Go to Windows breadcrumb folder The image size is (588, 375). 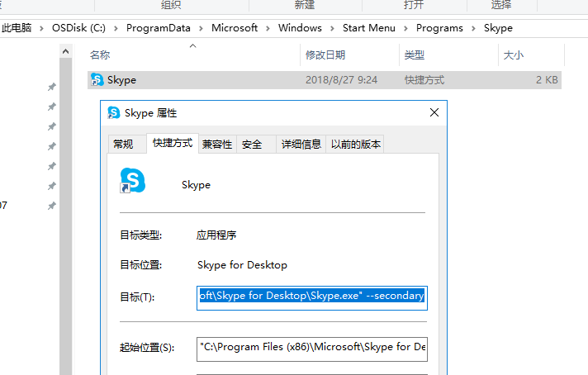[300, 28]
